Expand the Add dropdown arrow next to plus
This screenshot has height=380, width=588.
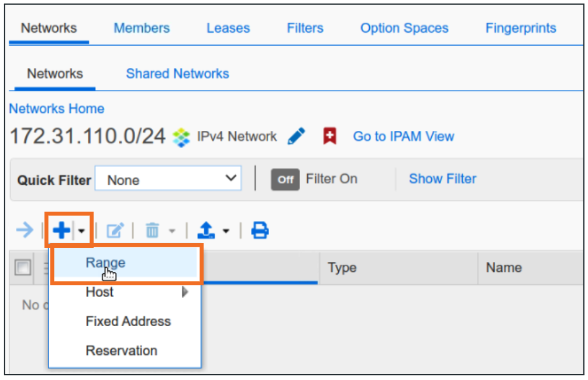[81, 232]
